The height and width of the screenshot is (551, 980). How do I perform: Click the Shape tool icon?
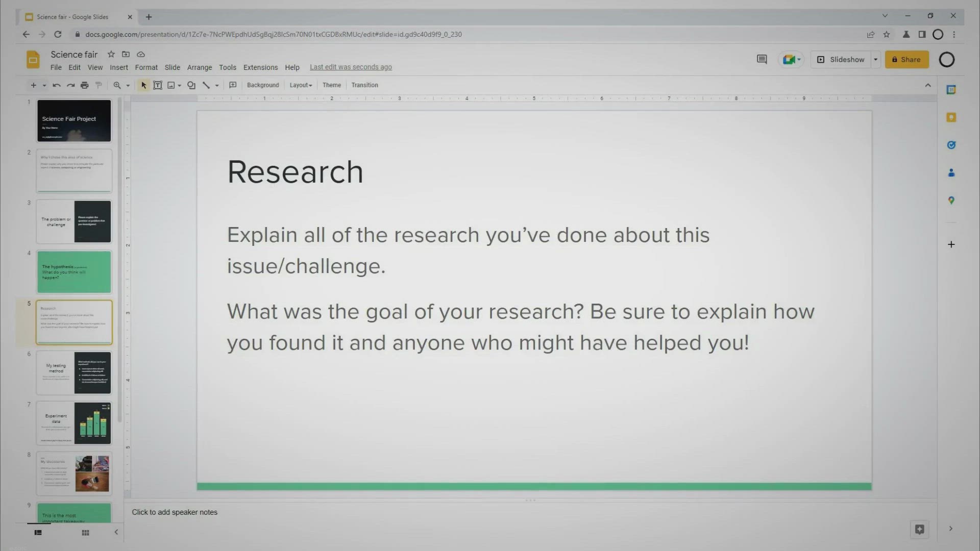191,85
